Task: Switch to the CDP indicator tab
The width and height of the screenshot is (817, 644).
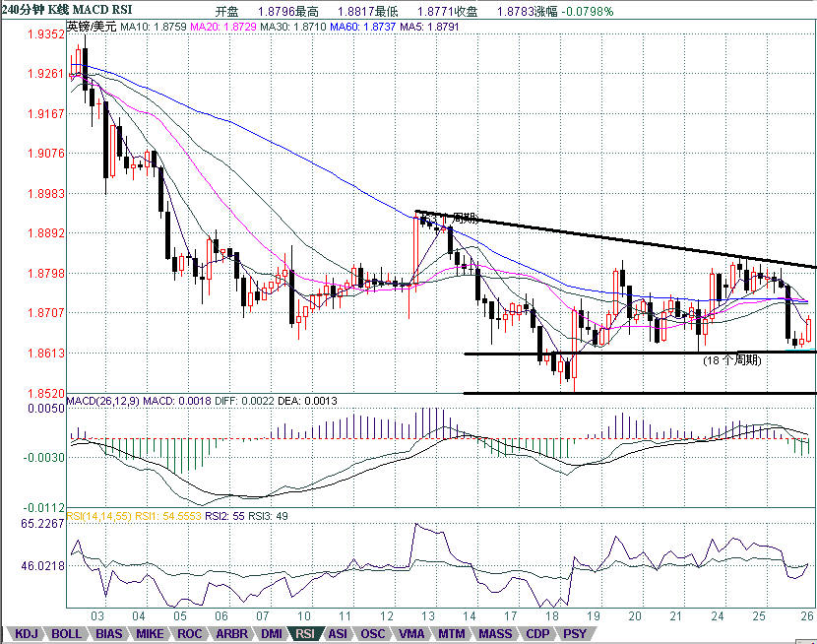Action: click(x=537, y=633)
